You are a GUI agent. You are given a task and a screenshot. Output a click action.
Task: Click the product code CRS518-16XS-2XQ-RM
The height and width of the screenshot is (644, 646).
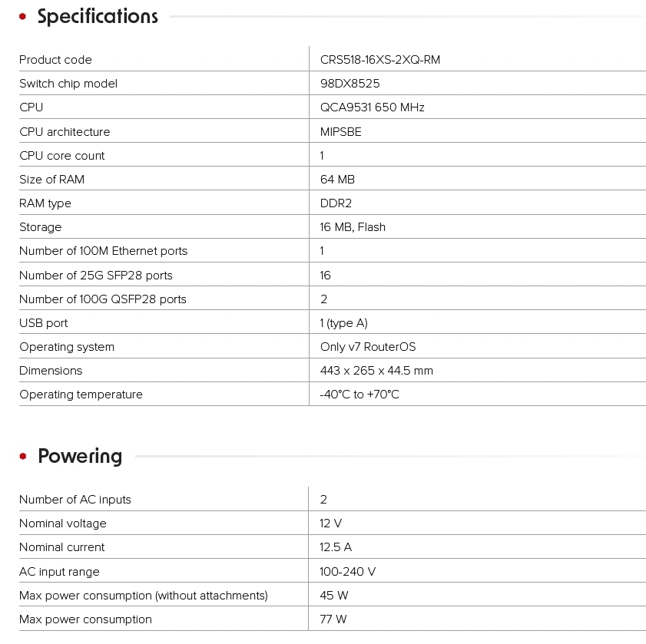tap(380, 60)
